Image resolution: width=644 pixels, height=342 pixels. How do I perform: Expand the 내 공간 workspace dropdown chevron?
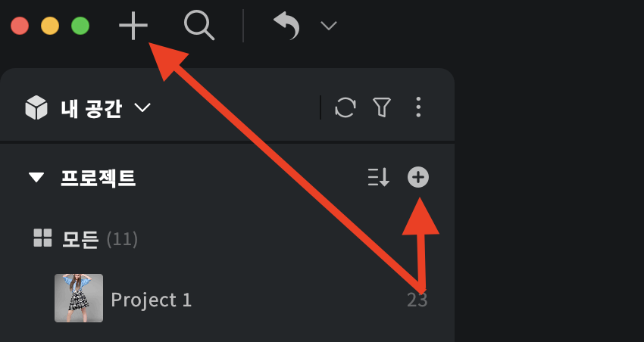point(142,108)
